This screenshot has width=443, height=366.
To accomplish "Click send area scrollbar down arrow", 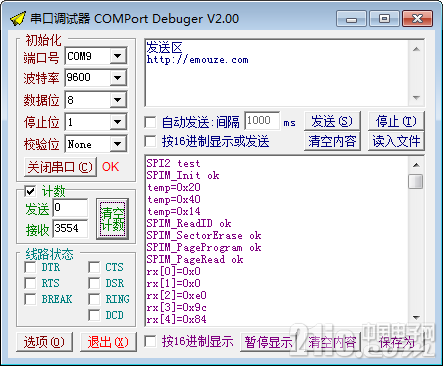I will (x=416, y=98).
